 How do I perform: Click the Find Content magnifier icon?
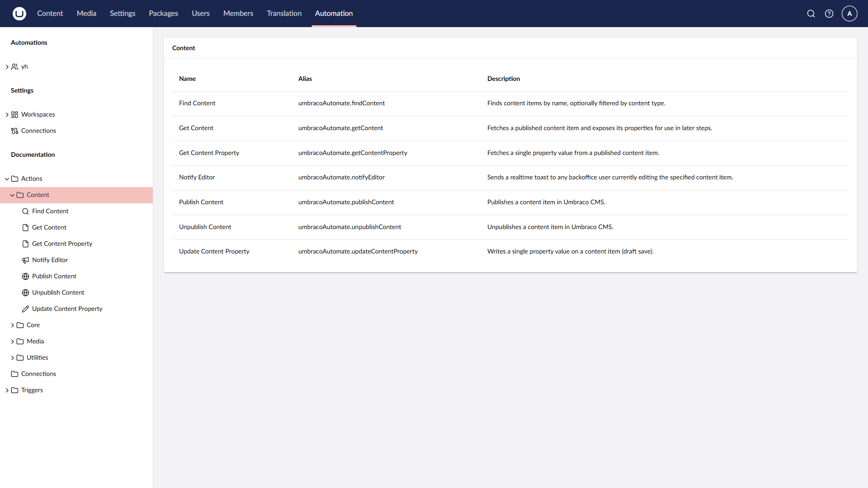(26, 211)
